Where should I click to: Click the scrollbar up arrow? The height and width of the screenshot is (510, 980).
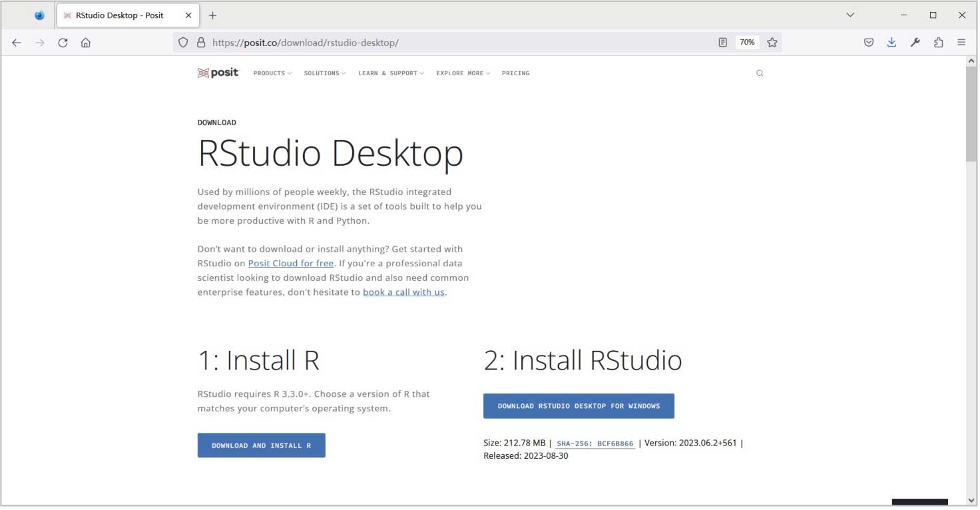(x=972, y=61)
